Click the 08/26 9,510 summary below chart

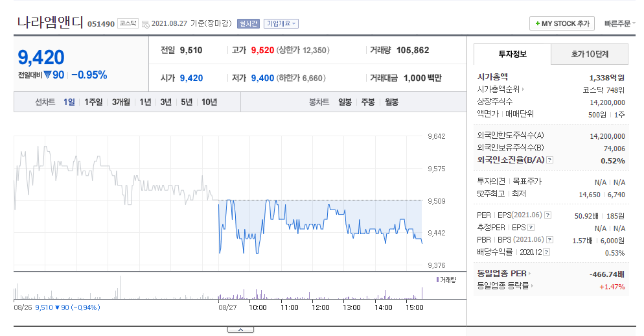tap(56, 307)
